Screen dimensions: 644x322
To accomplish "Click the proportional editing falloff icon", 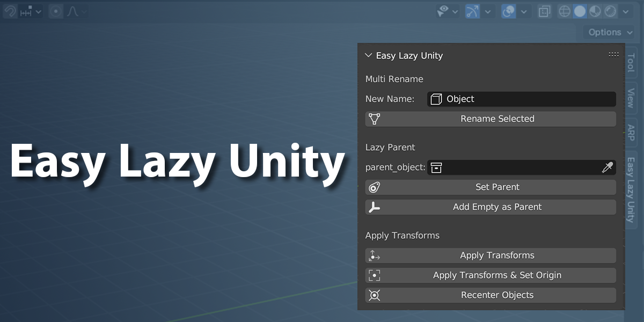I will coord(72,12).
